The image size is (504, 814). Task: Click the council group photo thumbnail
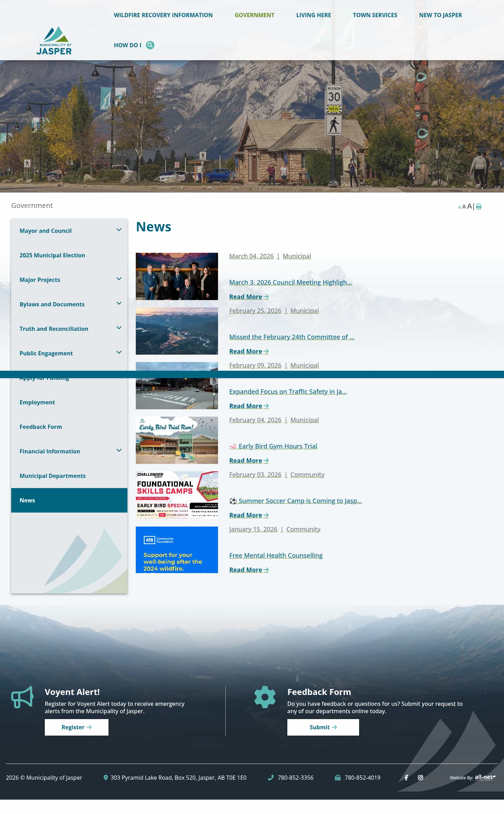177,276
